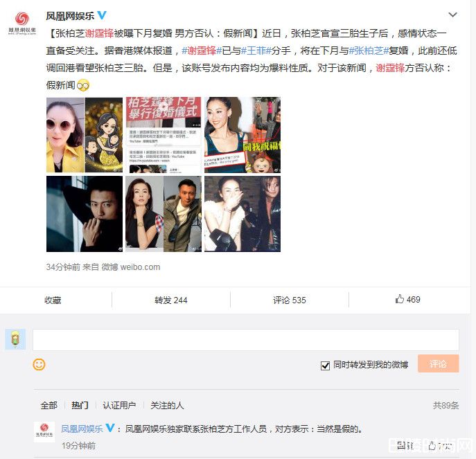This screenshot has width=476, height=459.
Task: Click the verified V badge in the comment
Action: click(110, 428)
